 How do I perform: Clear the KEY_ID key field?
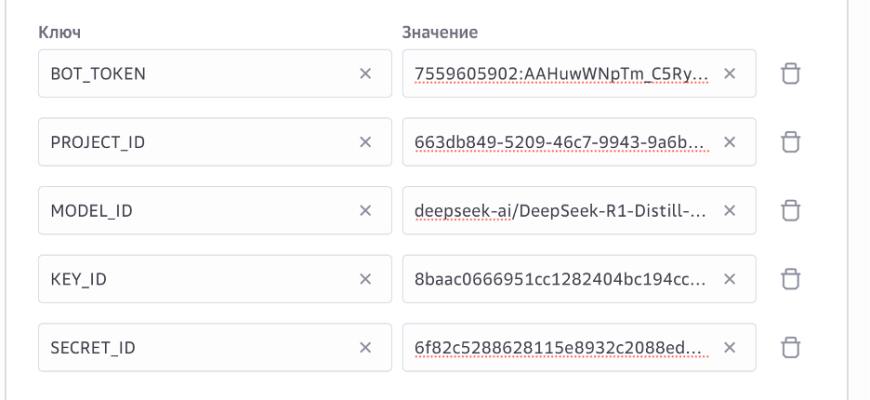(365, 279)
